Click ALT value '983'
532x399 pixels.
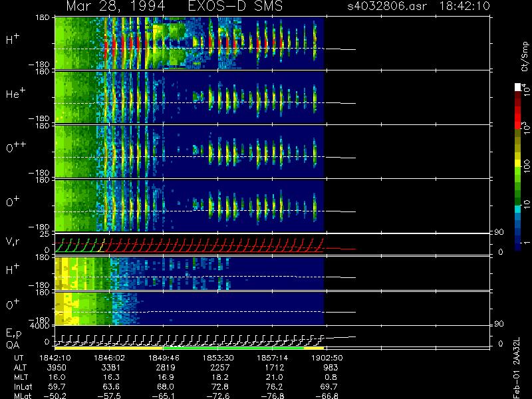point(331,368)
